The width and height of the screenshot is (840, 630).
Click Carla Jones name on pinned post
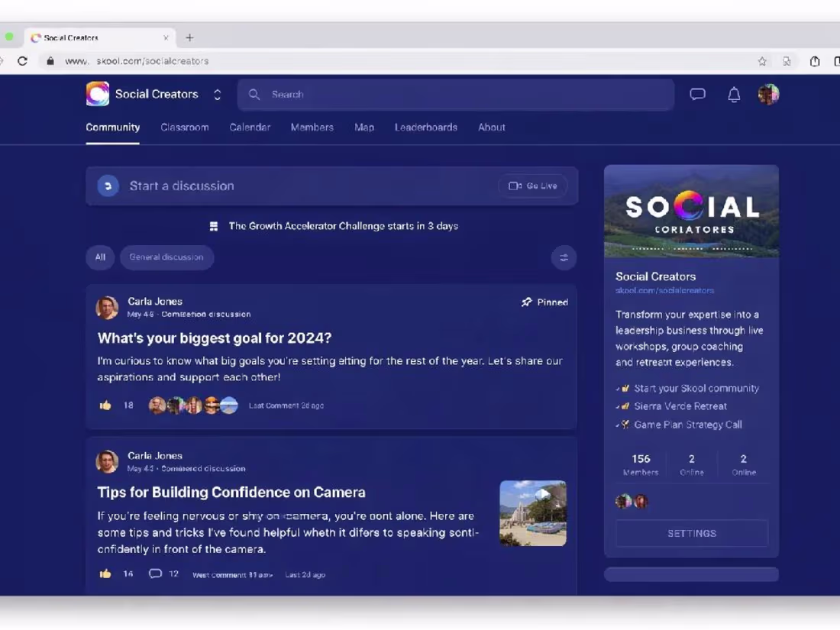tap(155, 302)
